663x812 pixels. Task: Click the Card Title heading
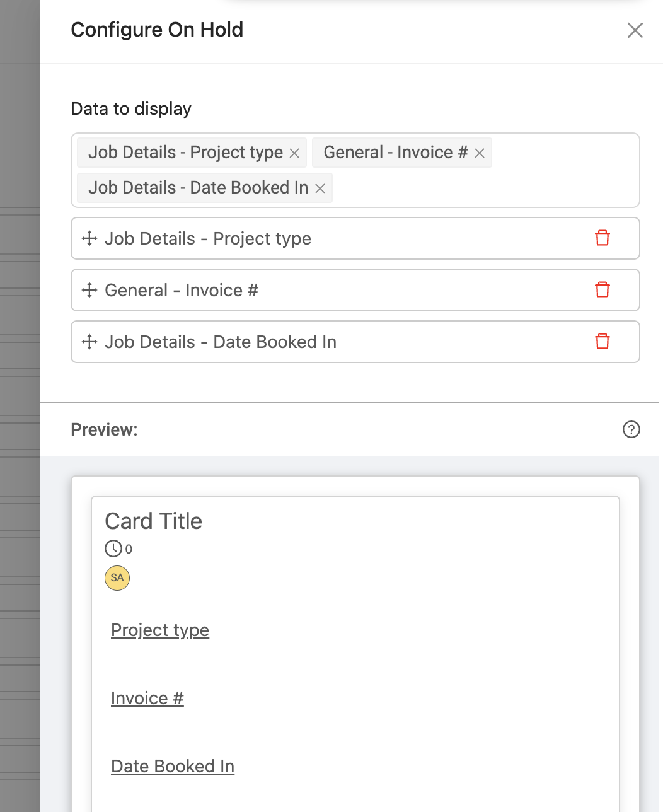coord(154,521)
